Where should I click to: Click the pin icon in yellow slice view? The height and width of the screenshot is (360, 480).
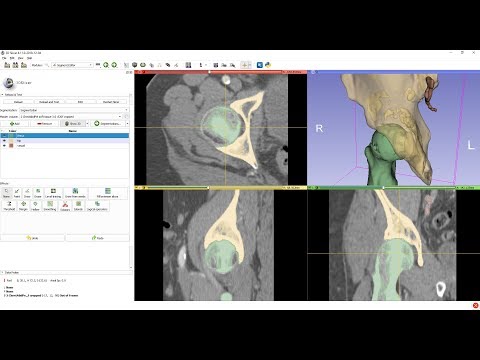tap(137, 188)
